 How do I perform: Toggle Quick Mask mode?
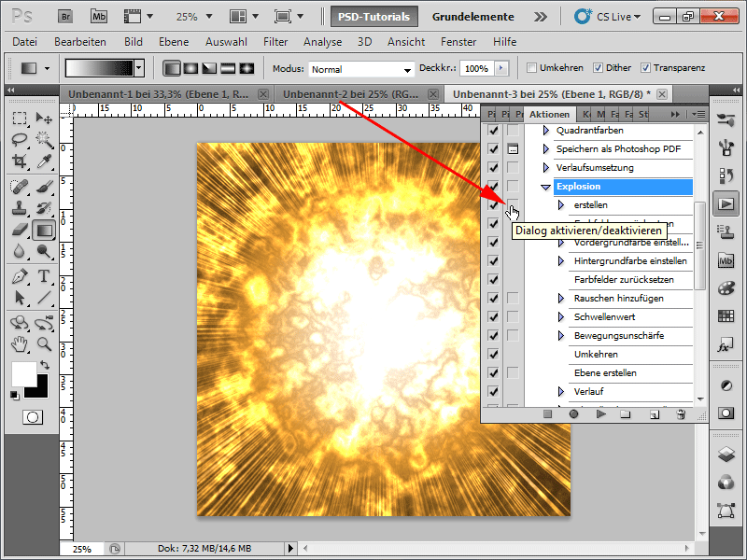click(x=33, y=417)
